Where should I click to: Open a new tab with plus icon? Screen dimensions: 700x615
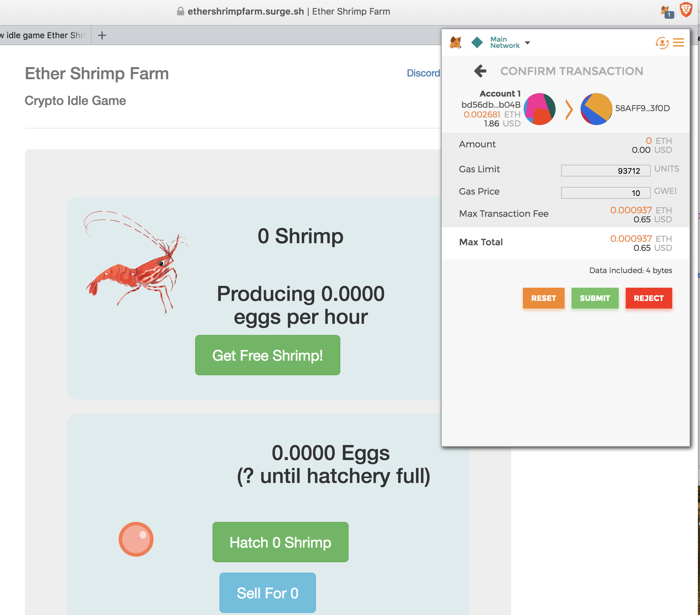tap(102, 35)
